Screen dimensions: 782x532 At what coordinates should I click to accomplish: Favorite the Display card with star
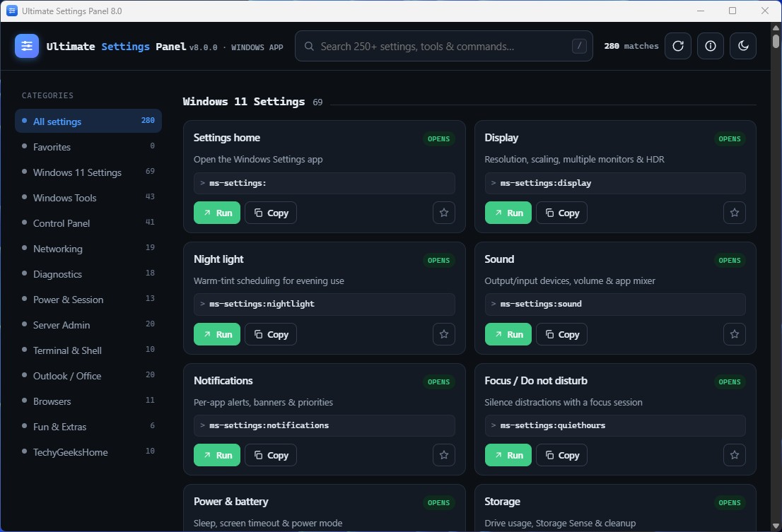click(734, 213)
